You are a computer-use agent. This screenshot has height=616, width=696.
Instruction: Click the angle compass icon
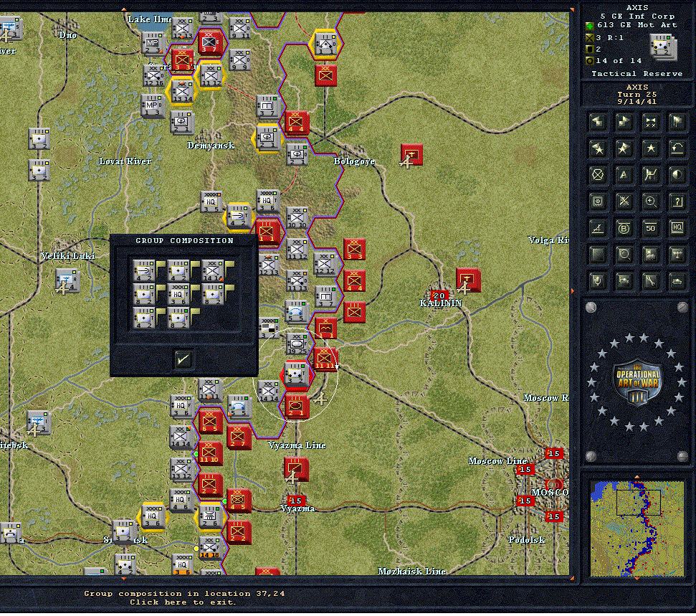tap(598, 228)
